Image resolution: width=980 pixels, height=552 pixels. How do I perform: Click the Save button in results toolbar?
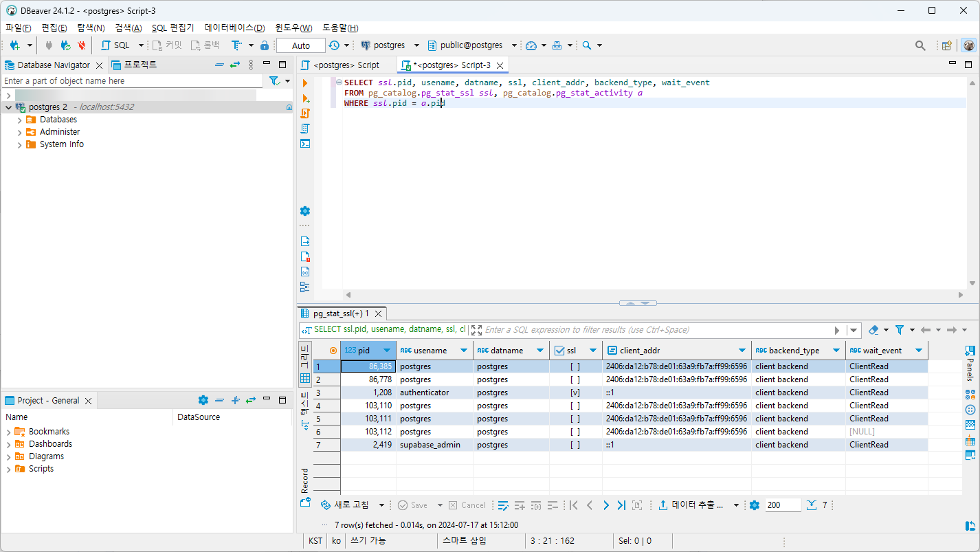coord(412,505)
